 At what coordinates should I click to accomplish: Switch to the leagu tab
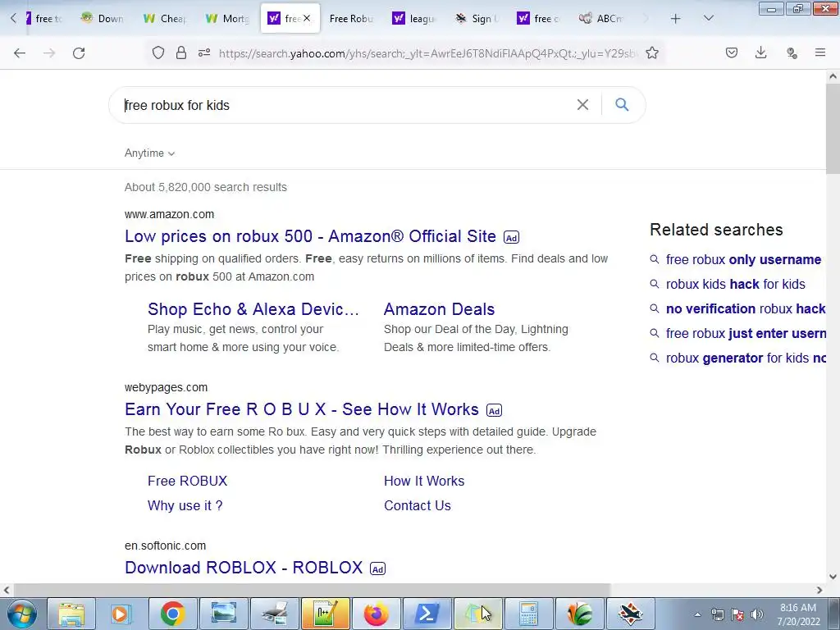pyautogui.click(x=414, y=19)
